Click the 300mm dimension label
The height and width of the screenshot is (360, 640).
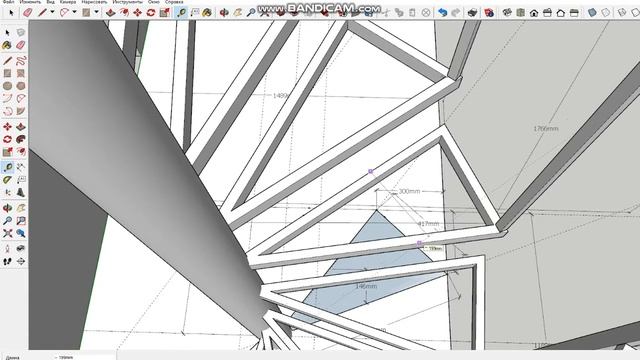coord(409,191)
